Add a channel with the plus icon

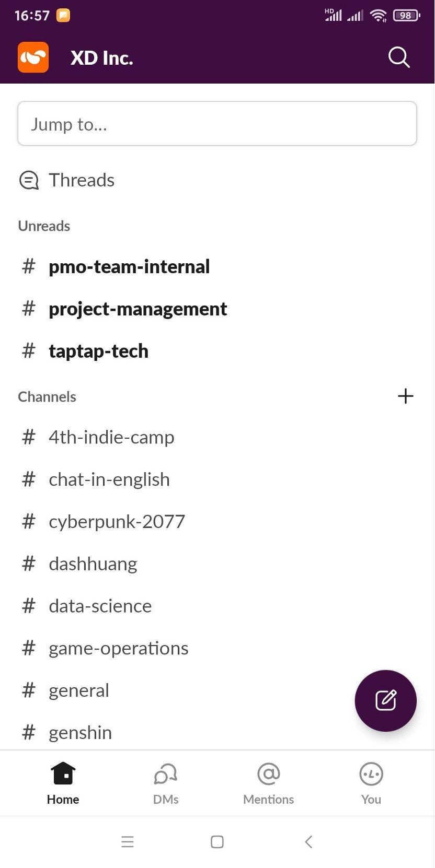(x=405, y=396)
